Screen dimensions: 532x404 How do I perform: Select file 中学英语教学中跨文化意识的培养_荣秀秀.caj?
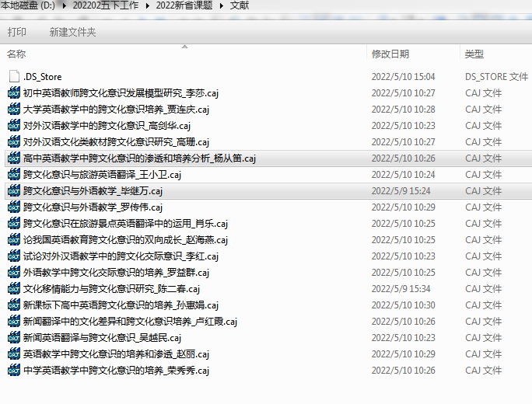(116, 370)
